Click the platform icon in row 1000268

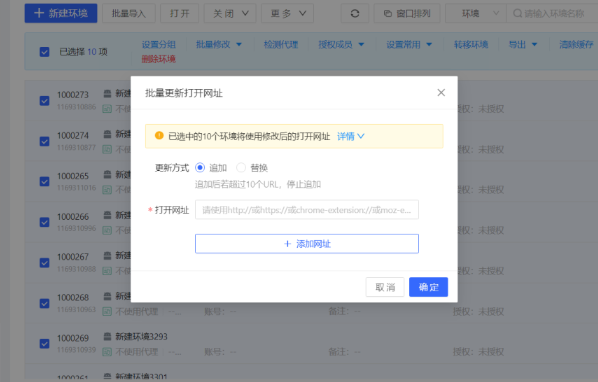[108, 296]
